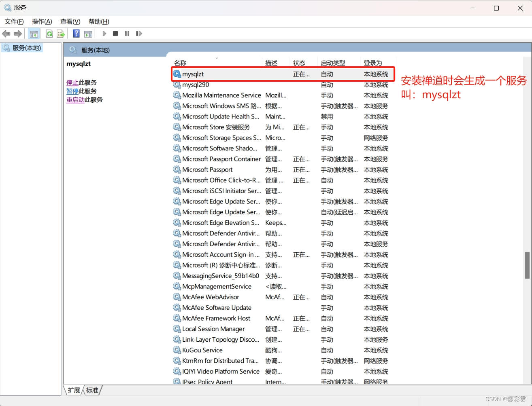Click the gear icon of mysqlzt service
Image resolution: width=532 pixels, height=406 pixels.
[177, 74]
